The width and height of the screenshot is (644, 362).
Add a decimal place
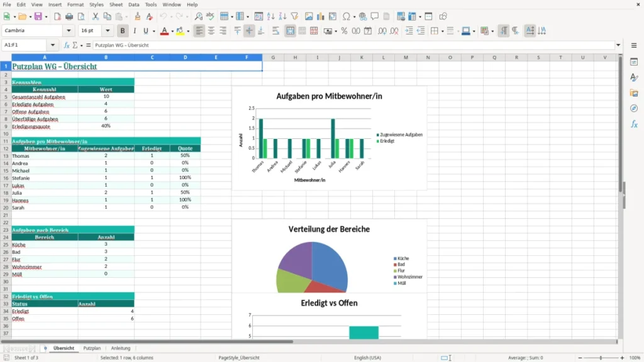click(x=382, y=31)
